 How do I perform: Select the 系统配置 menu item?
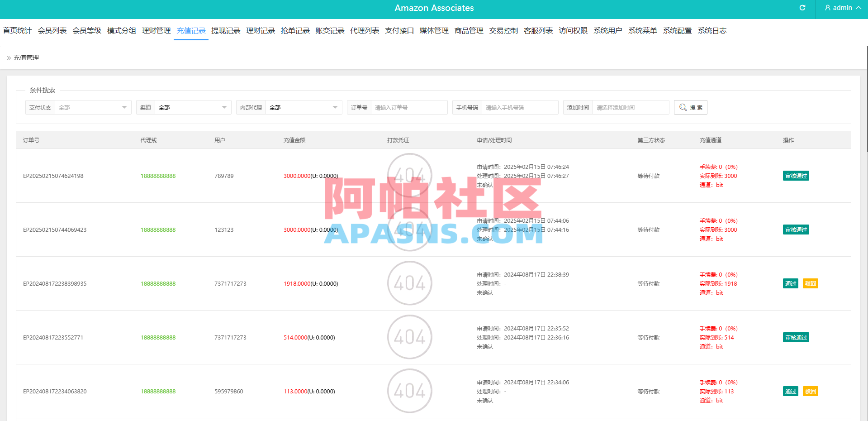[x=677, y=30]
